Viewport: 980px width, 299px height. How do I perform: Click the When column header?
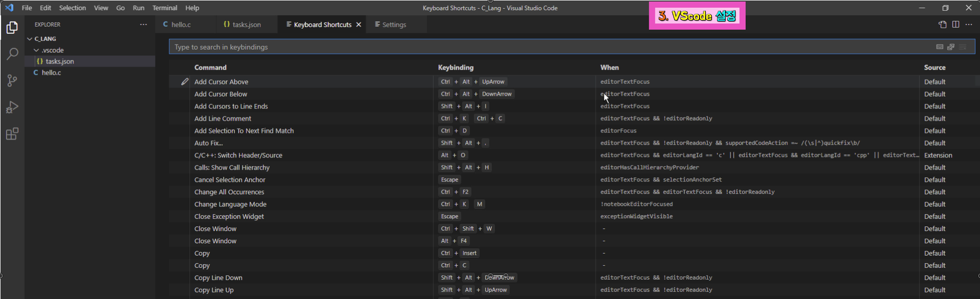609,67
